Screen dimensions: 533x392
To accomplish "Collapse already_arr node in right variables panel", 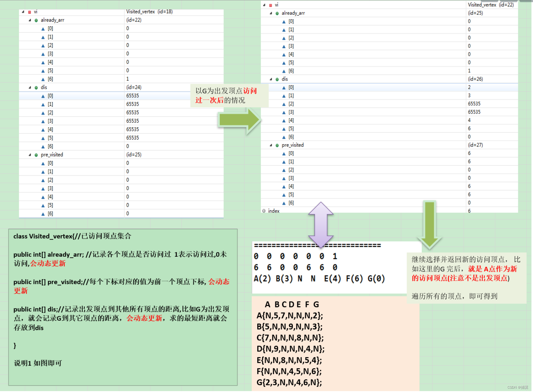I will click(271, 13).
